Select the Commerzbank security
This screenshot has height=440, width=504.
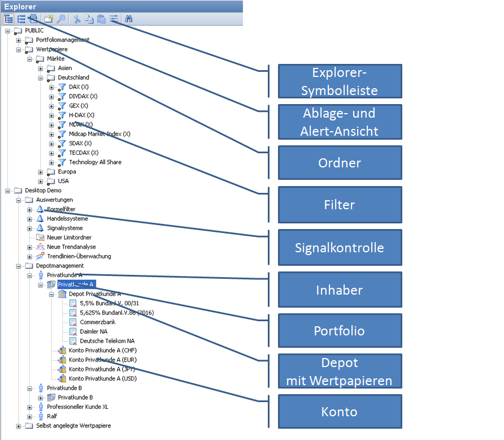click(x=97, y=322)
